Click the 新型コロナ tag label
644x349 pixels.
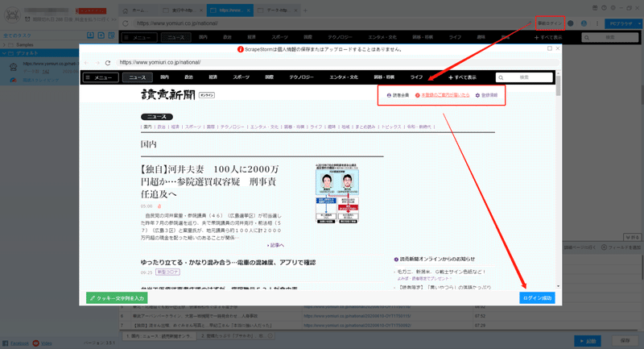point(167,272)
